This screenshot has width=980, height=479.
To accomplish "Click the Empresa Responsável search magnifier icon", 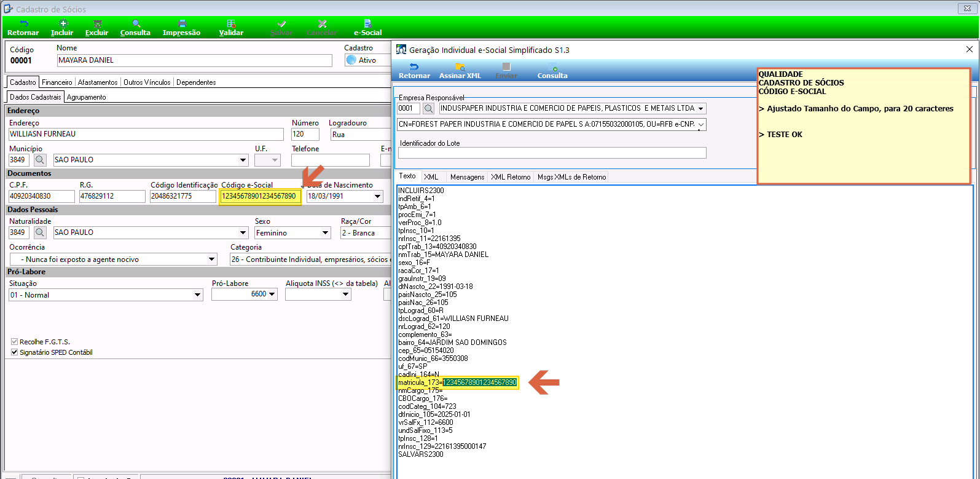I will 429,108.
